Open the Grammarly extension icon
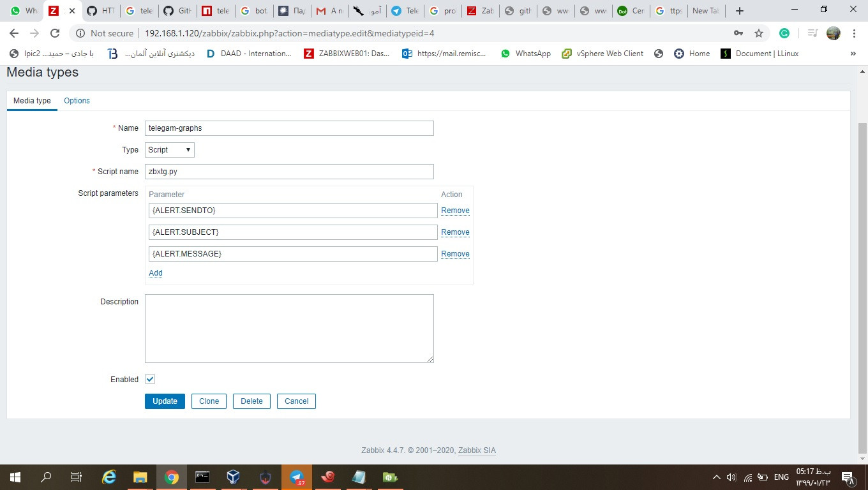 (x=784, y=33)
